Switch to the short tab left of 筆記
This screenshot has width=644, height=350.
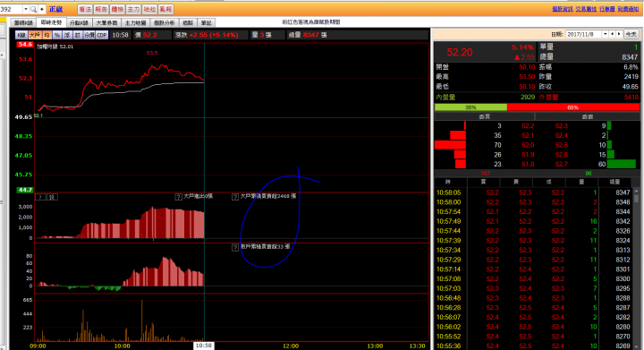pos(188,23)
